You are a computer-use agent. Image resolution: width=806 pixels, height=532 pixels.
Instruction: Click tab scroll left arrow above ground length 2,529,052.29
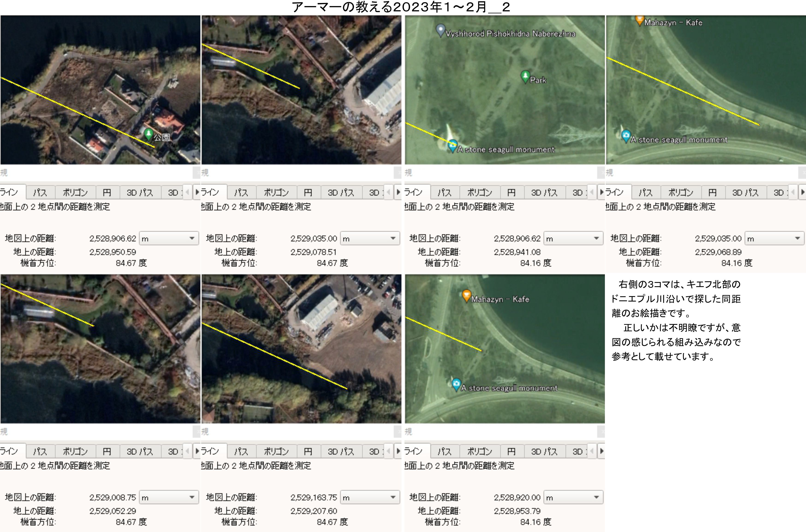pyautogui.click(x=187, y=451)
